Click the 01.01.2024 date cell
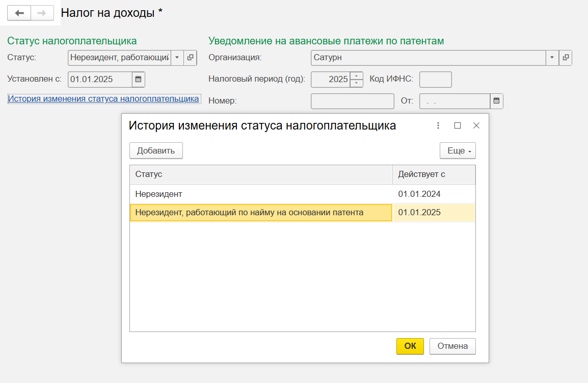 coord(434,194)
